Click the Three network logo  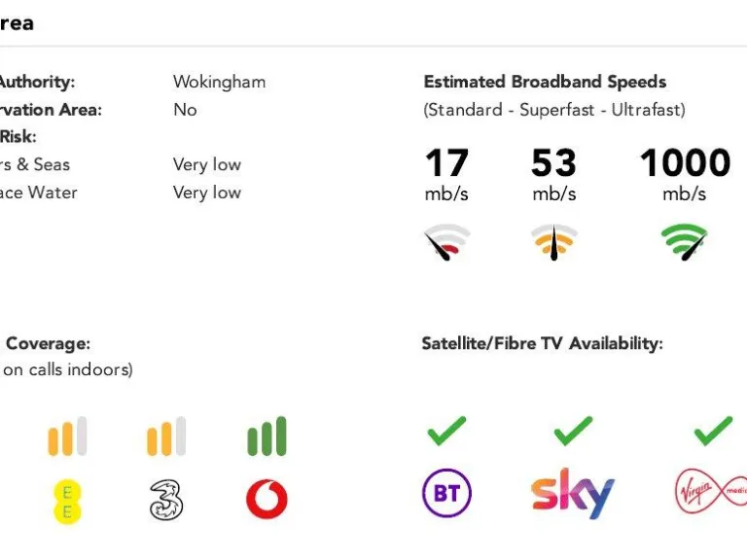(x=166, y=500)
